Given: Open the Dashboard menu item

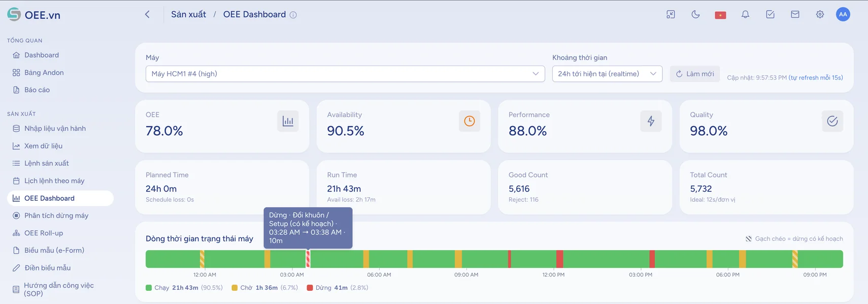Looking at the screenshot, I should [x=60, y=55].
